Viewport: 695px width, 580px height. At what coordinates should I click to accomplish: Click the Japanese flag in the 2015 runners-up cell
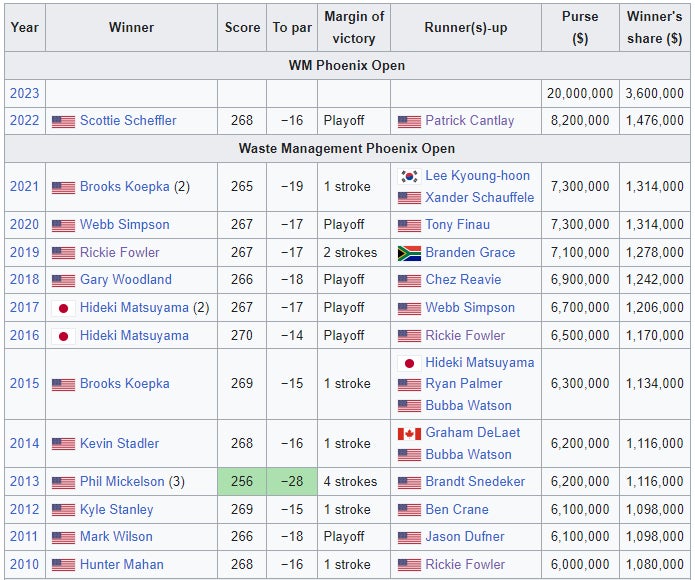409,363
